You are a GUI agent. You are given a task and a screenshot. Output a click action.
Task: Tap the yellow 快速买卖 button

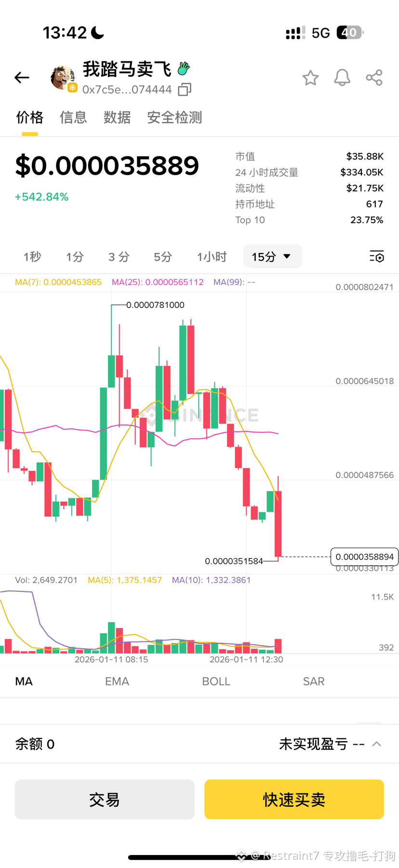[294, 799]
